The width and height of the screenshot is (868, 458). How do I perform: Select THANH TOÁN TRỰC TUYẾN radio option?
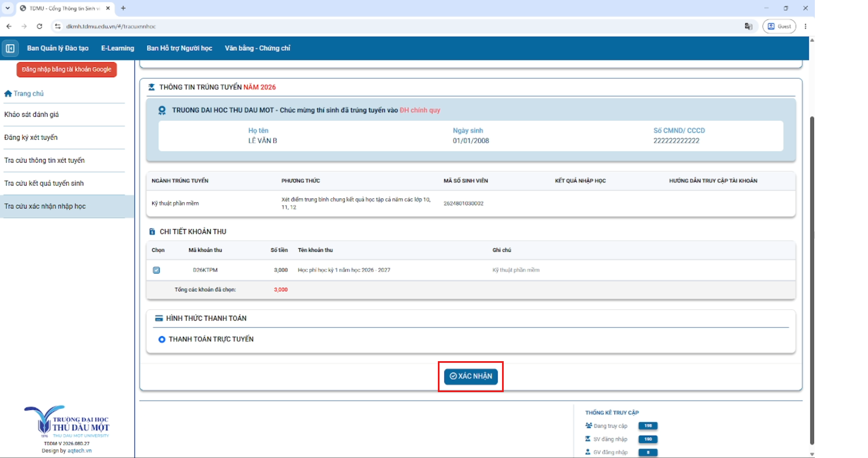[162, 339]
